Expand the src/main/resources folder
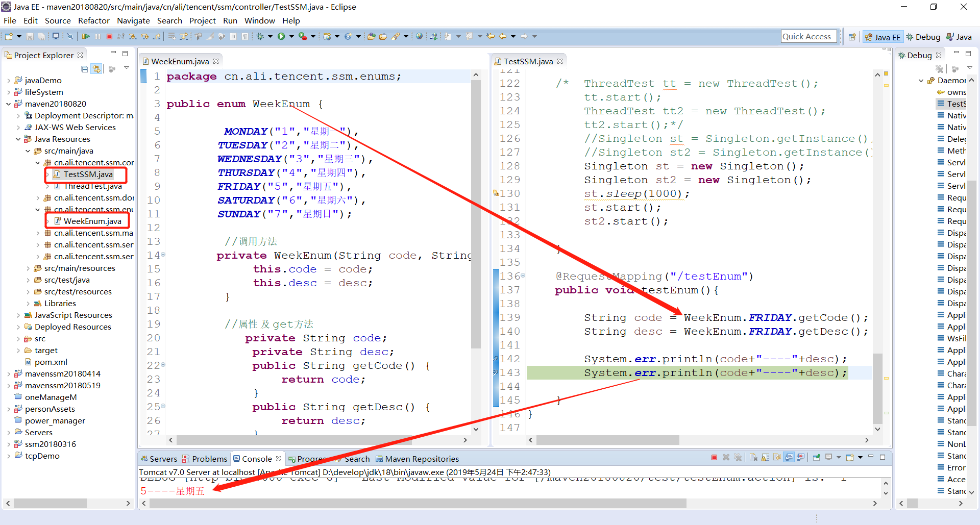Viewport: 980px width, 525px height. coord(28,268)
